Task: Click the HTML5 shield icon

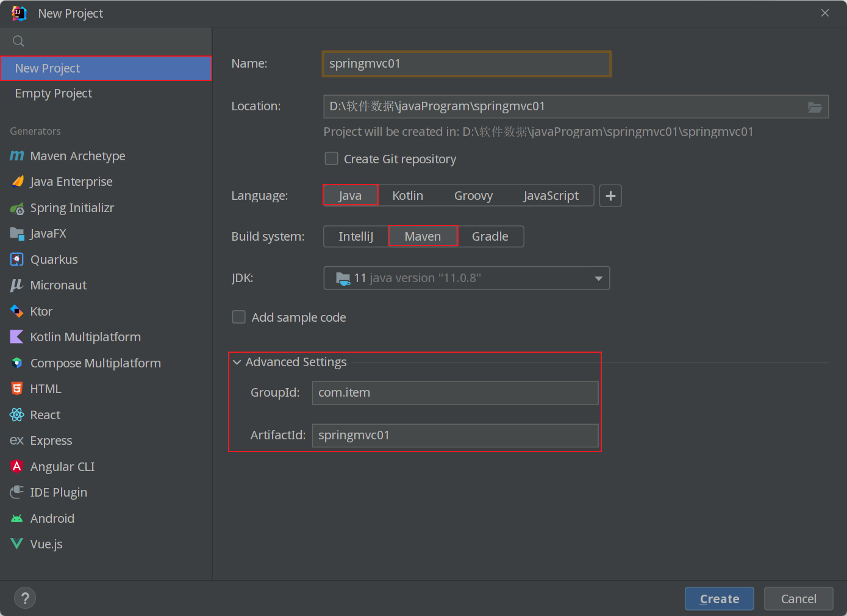Action: coord(17,389)
